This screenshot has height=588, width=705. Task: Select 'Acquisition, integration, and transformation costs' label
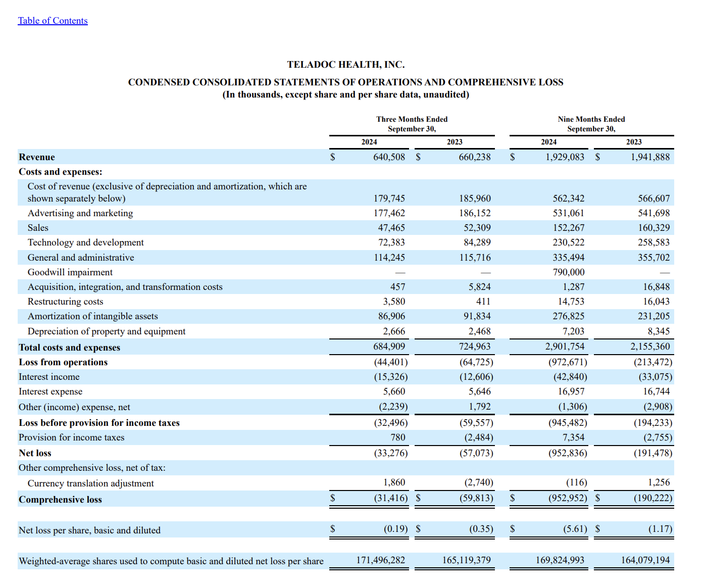coord(125,287)
